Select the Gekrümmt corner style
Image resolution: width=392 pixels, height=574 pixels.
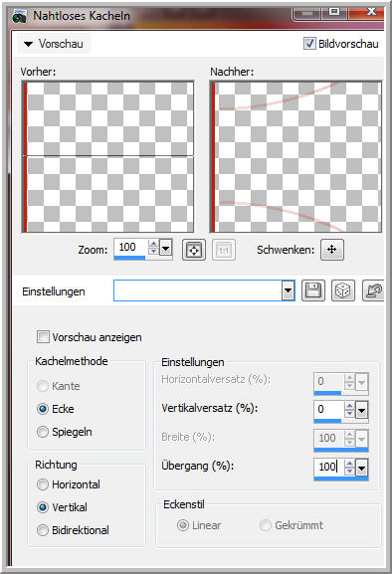point(265,525)
